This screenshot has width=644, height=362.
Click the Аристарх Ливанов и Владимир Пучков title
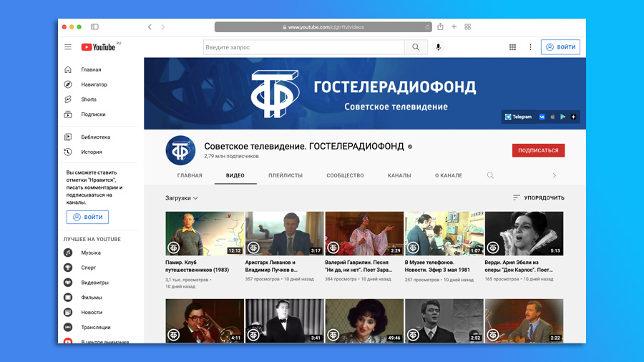271,266
